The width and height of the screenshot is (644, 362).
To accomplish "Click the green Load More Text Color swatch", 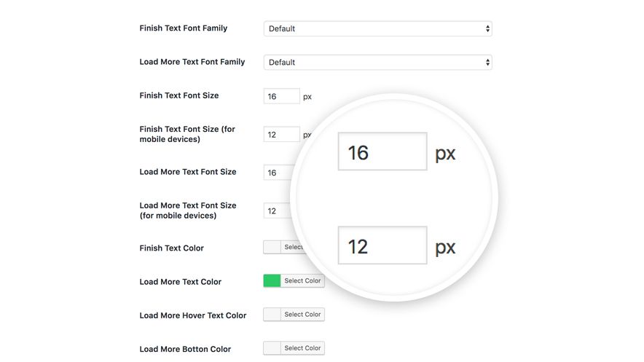I will click(x=272, y=281).
